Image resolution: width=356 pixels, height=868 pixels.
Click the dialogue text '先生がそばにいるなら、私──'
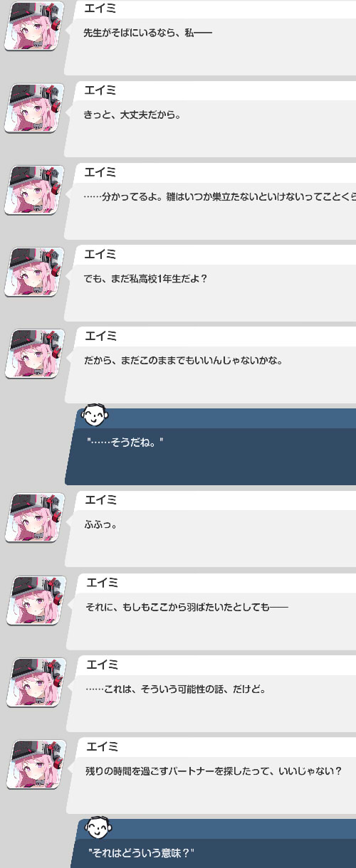tap(148, 33)
